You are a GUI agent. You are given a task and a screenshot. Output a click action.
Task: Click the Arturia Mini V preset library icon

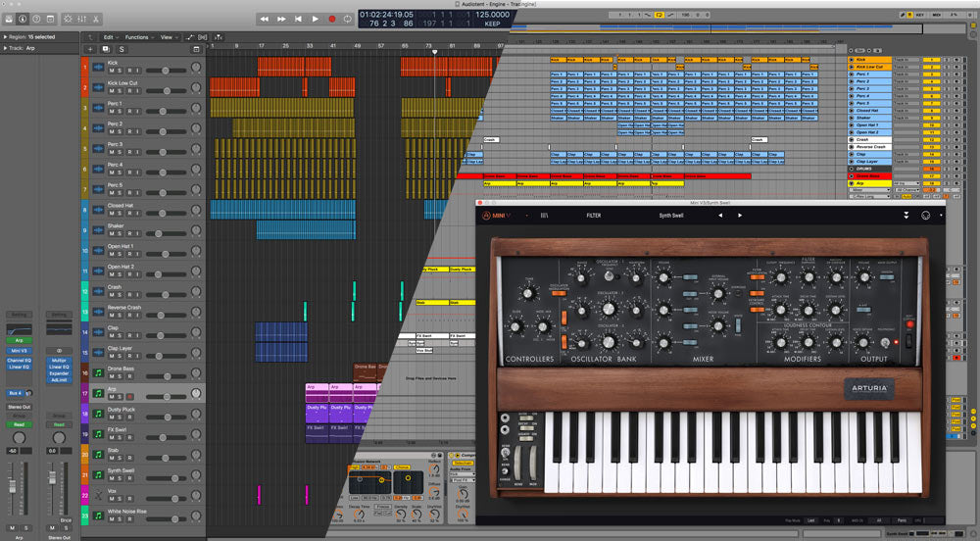[544, 215]
